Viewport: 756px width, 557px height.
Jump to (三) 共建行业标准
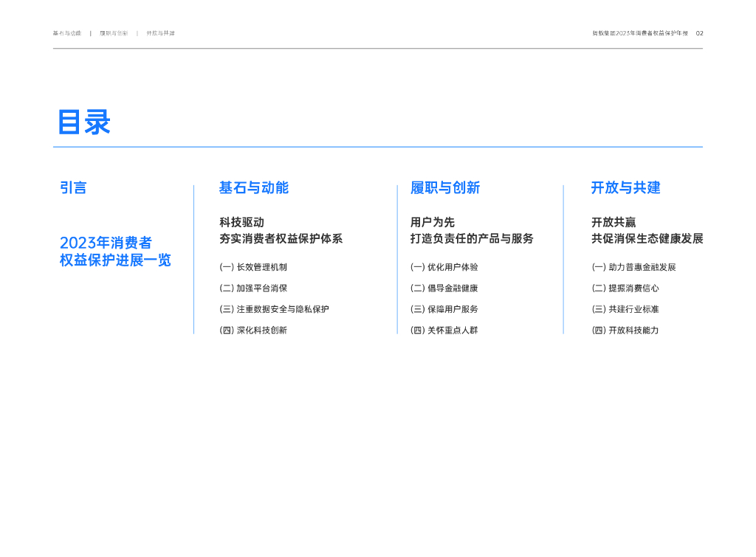click(x=625, y=309)
